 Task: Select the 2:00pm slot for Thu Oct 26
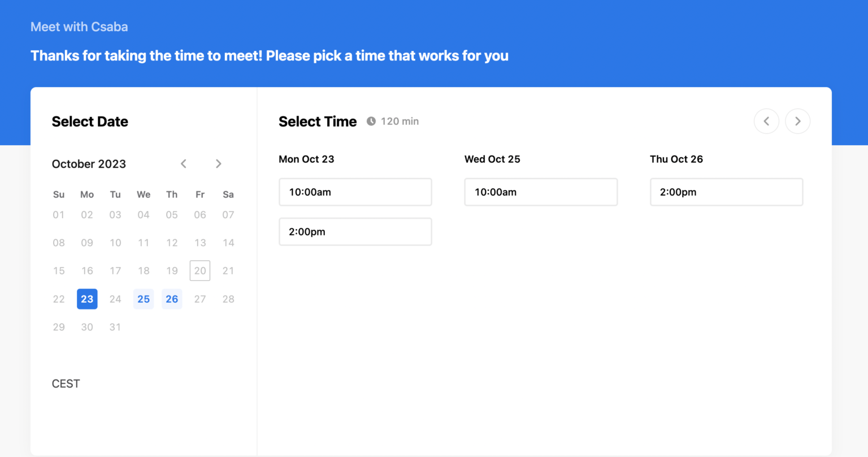[726, 191]
